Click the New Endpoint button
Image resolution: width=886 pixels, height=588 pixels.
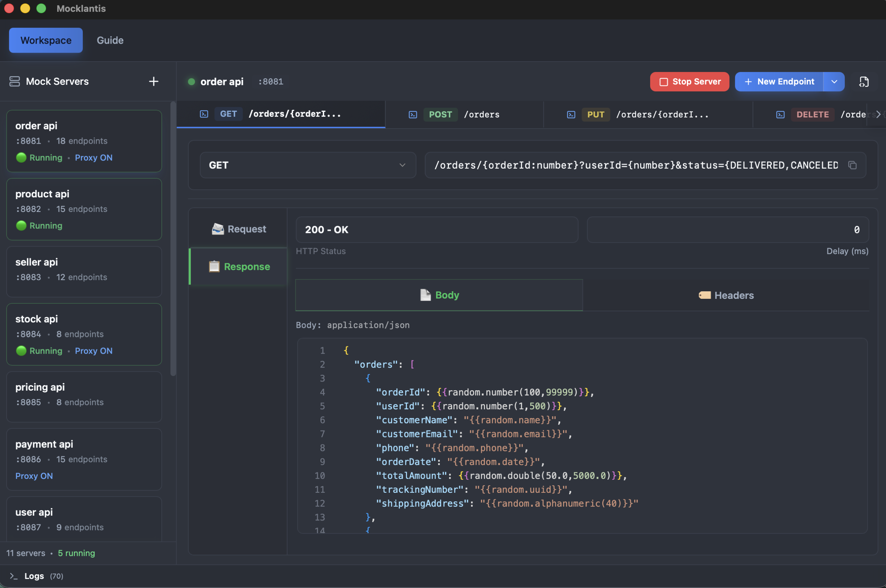(x=779, y=82)
